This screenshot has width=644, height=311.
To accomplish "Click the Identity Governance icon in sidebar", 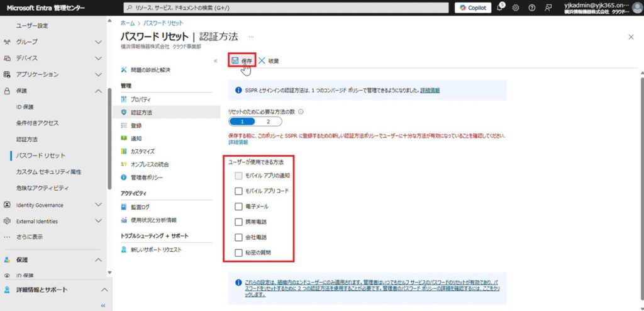I will (x=6, y=205).
